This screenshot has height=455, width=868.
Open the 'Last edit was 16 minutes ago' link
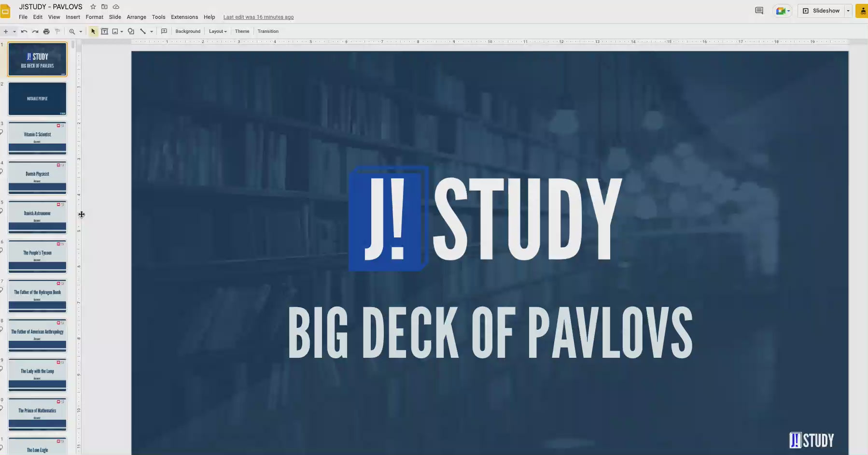tap(258, 17)
